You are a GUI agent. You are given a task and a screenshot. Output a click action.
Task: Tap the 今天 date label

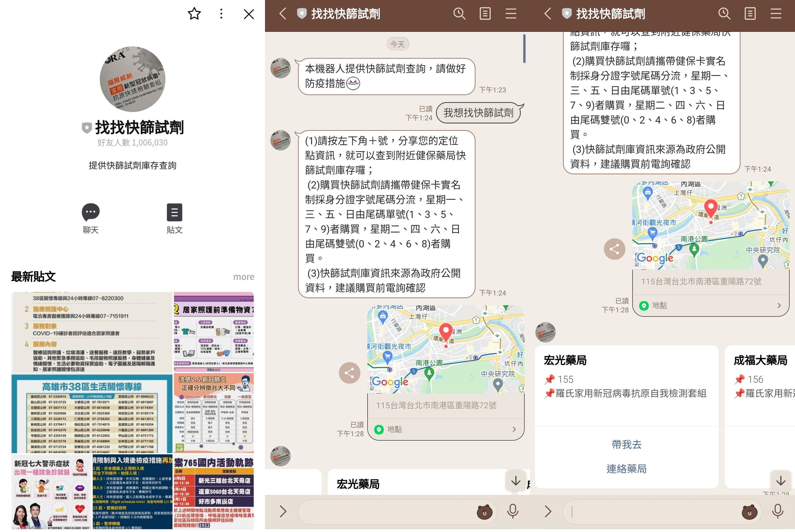(x=397, y=44)
